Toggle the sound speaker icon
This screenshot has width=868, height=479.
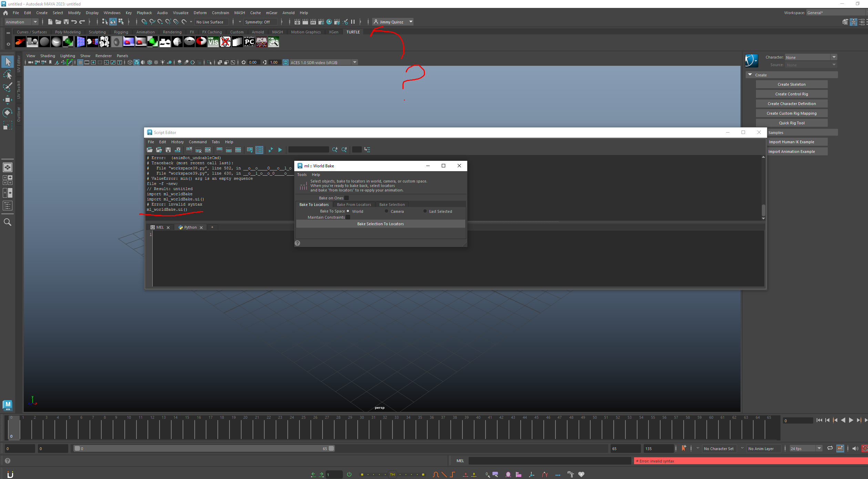tap(855, 448)
